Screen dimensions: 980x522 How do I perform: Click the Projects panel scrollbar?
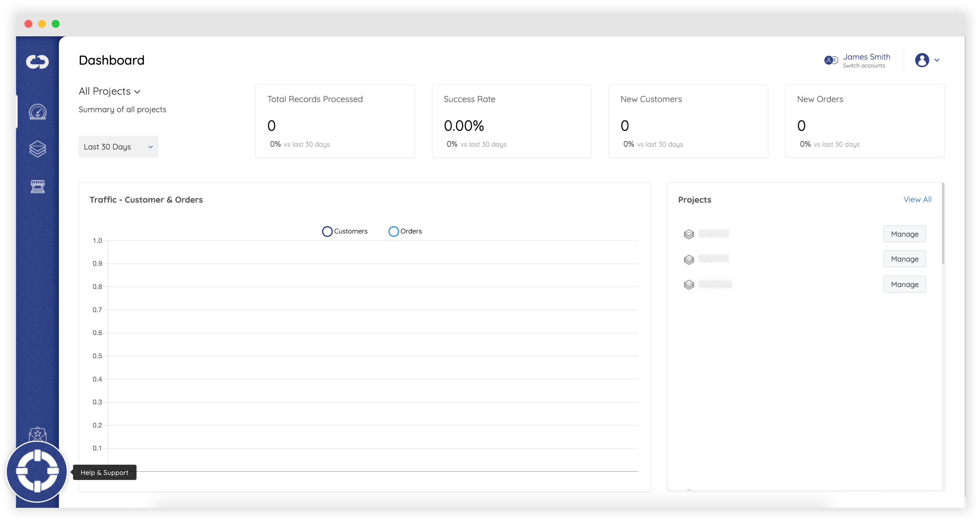pyautogui.click(x=943, y=224)
